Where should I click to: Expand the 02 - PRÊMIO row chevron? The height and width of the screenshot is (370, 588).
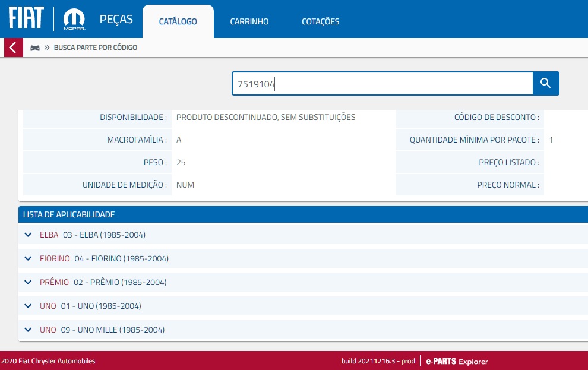point(27,282)
